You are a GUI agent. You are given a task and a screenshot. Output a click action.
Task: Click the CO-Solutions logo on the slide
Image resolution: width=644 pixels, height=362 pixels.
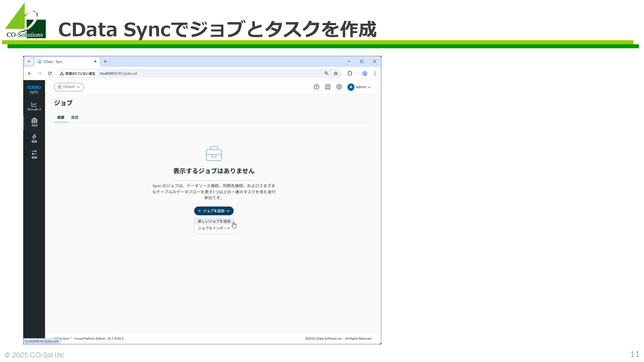pos(25,20)
